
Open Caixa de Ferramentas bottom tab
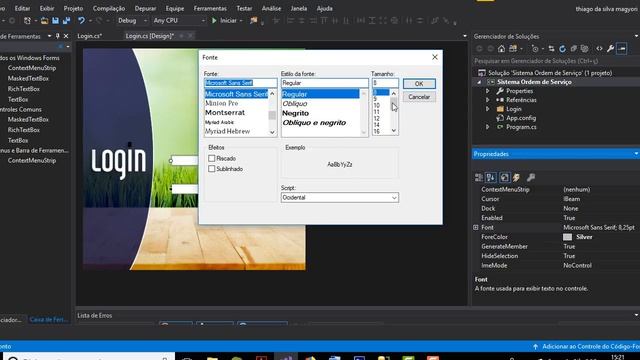tap(49, 320)
